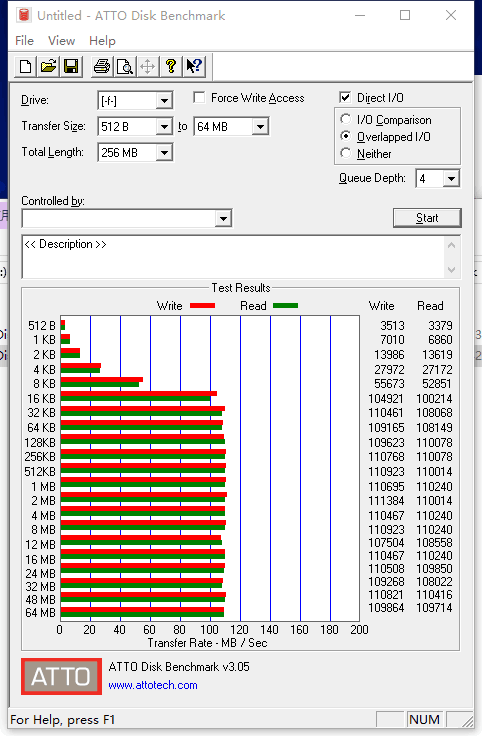Click the Transfer Rate - MB / Sec axis label
Image resolution: width=482 pixels, height=736 pixels.
(207, 643)
